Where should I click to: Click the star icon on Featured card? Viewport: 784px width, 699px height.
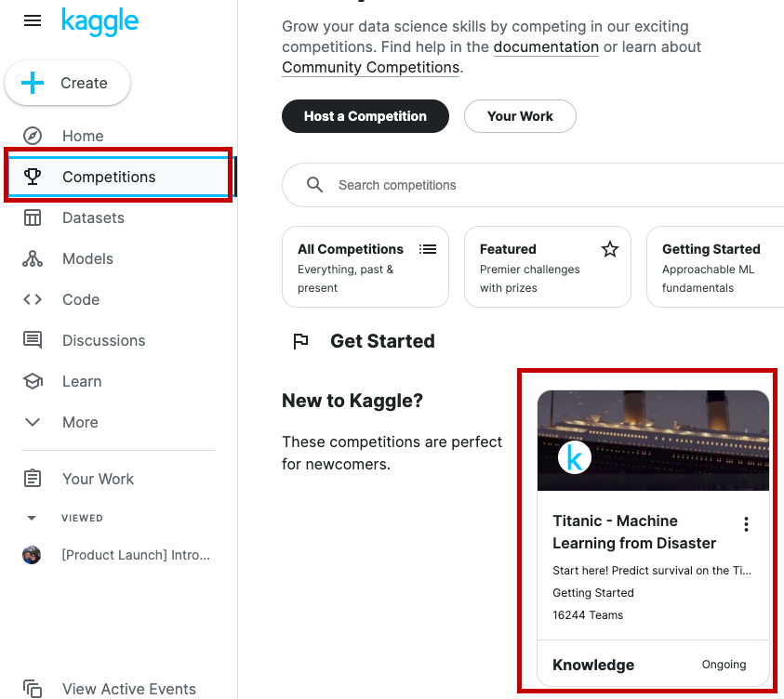pos(609,249)
